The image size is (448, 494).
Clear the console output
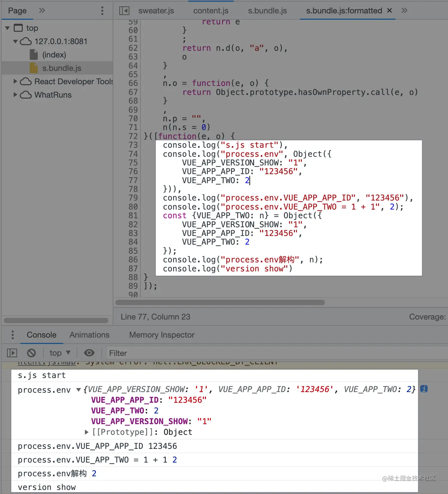click(x=31, y=353)
